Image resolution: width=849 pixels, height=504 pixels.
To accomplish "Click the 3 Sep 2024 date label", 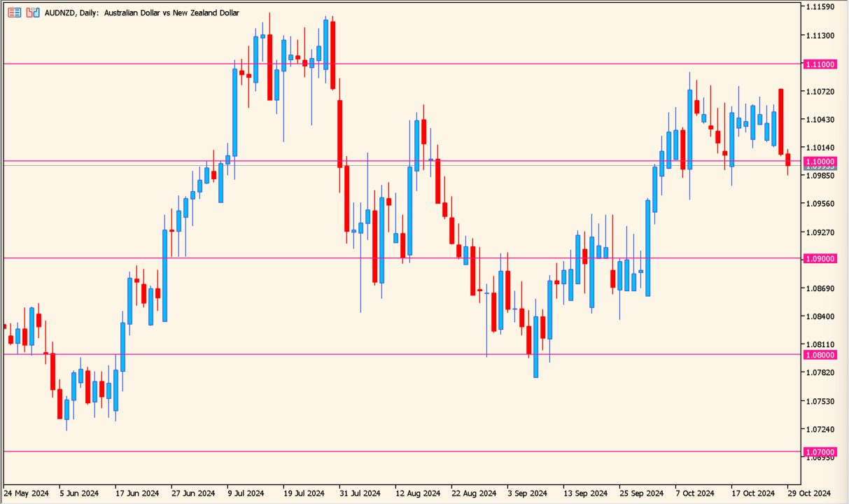I will coord(526,493).
